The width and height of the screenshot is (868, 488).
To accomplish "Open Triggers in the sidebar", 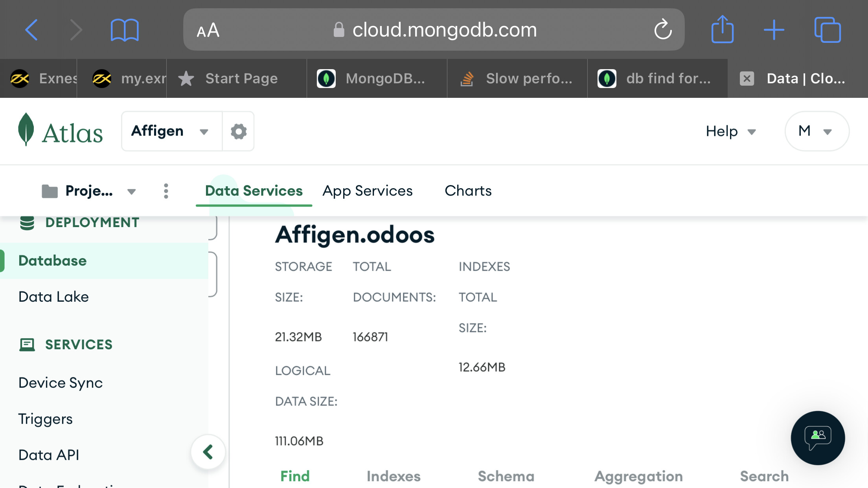I will click(46, 419).
